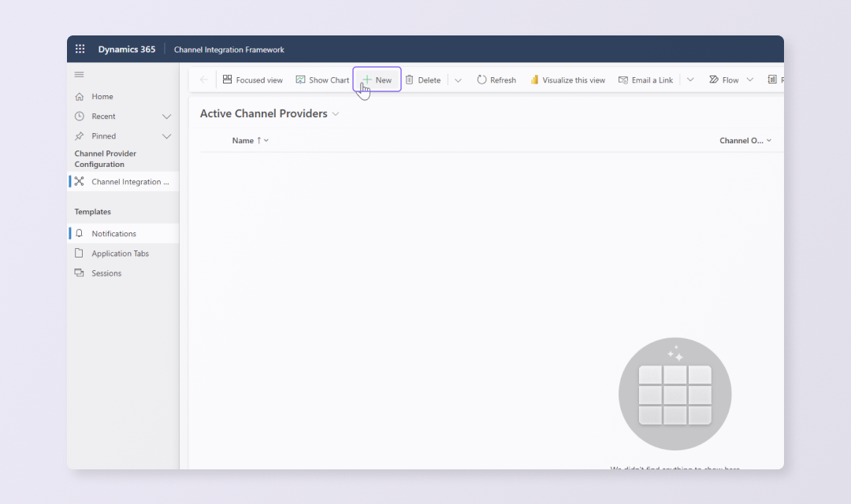Refresh the channel providers list
This screenshot has width=851, height=504.
click(x=496, y=80)
